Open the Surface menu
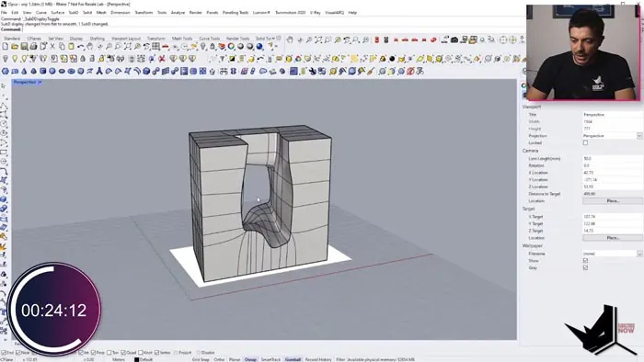The image size is (644, 362). click(x=57, y=13)
